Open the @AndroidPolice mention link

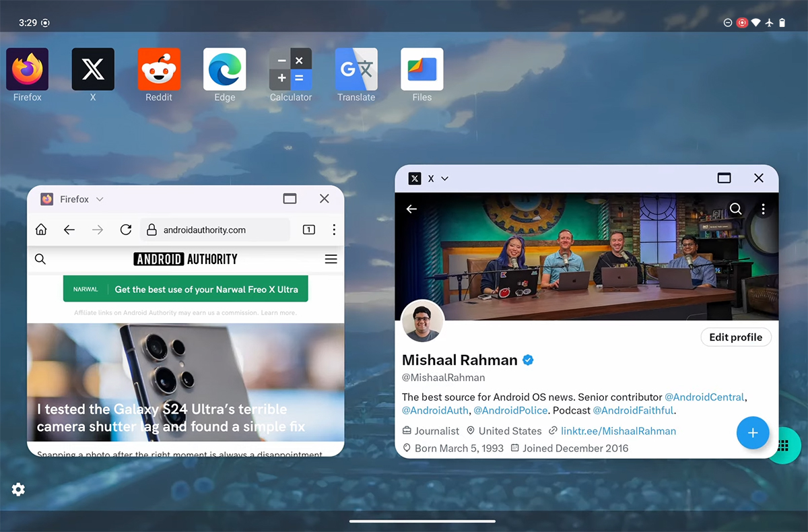pyautogui.click(x=510, y=410)
